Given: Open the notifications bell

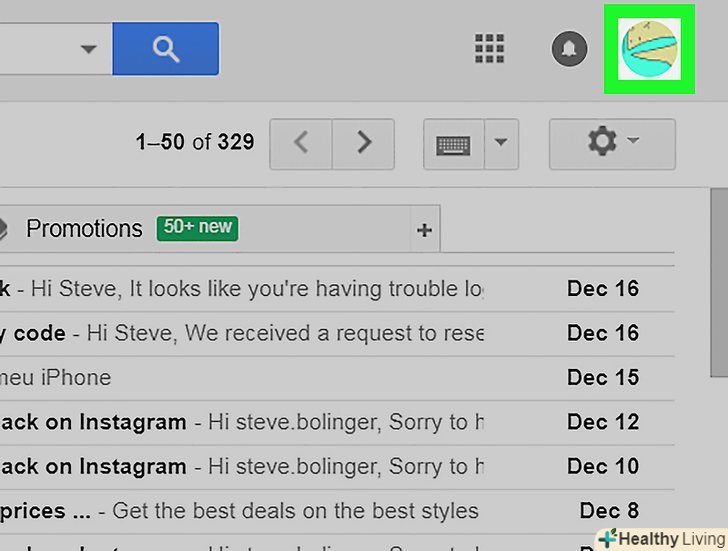Looking at the screenshot, I should [570, 48].
